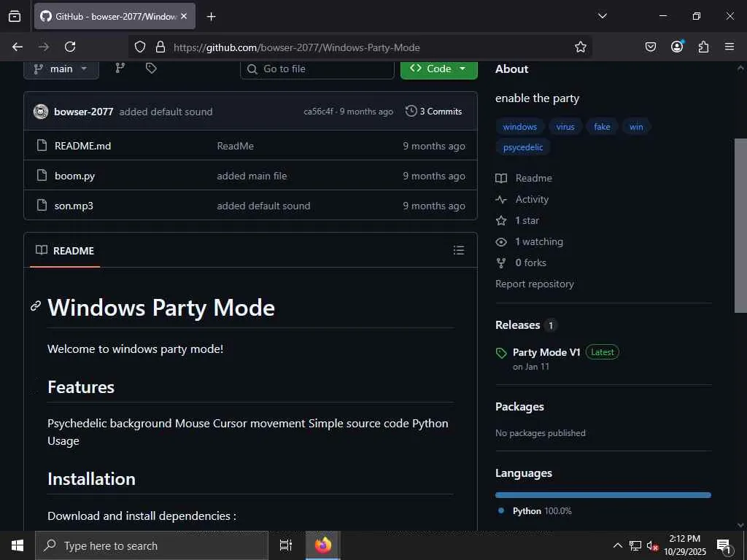The width and height of the screenshot is (747, 560).
Task: View branches via the branch icon
Action: (120, 69)
